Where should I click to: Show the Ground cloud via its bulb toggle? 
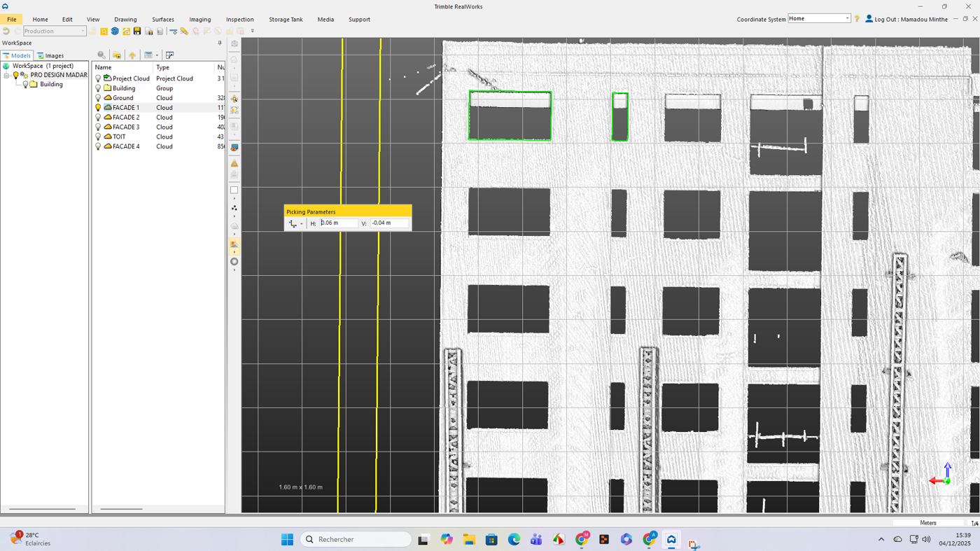pos(98,98)
